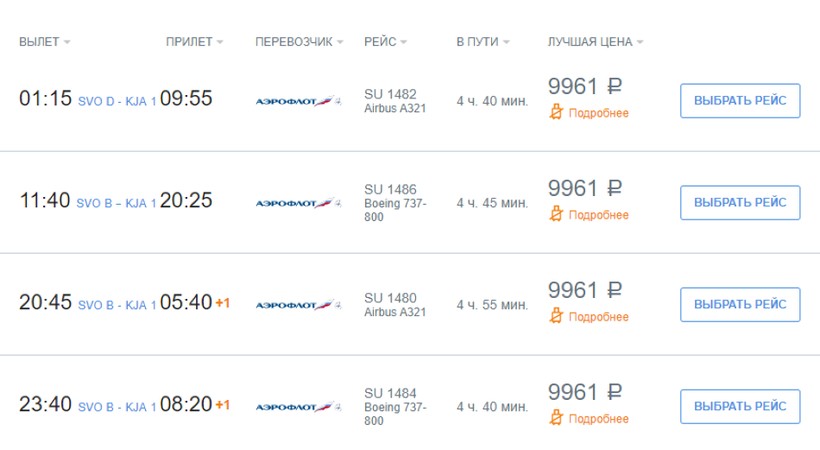
Task: Sort by ЛУЧШАЯ ЦЕНА column
Action: click(595, 42)
